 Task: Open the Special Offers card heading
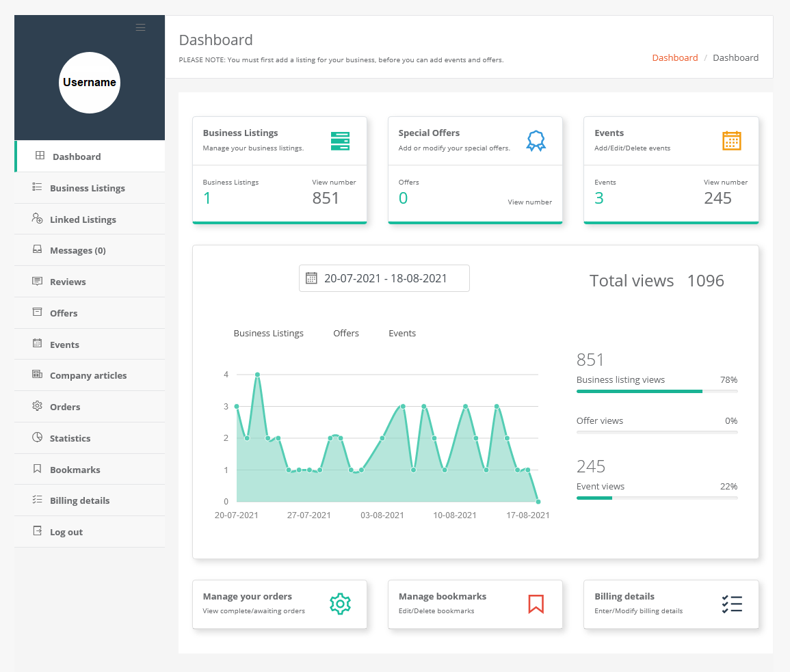click(x=430, y=133)
